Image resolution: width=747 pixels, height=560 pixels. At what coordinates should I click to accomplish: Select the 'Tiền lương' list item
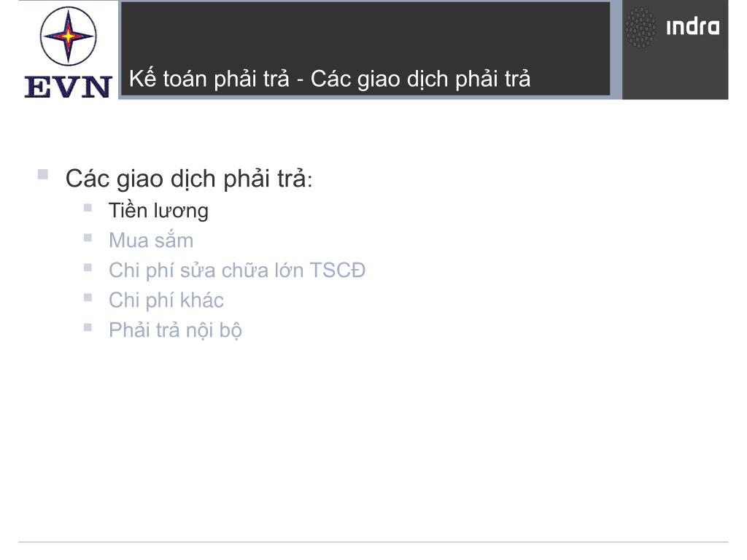(158, 211)
